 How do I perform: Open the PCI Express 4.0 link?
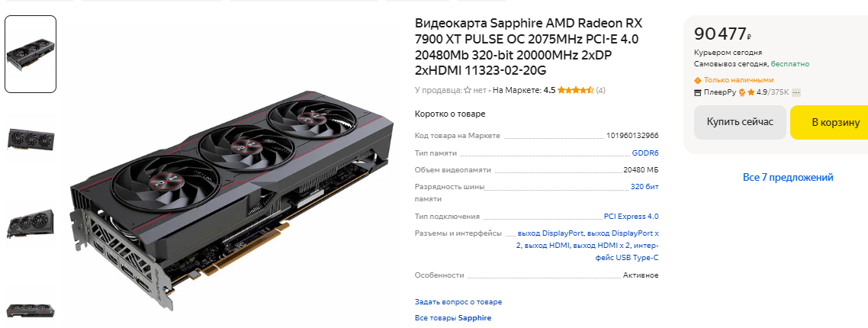pyautogui.click(x=631, y=217)
